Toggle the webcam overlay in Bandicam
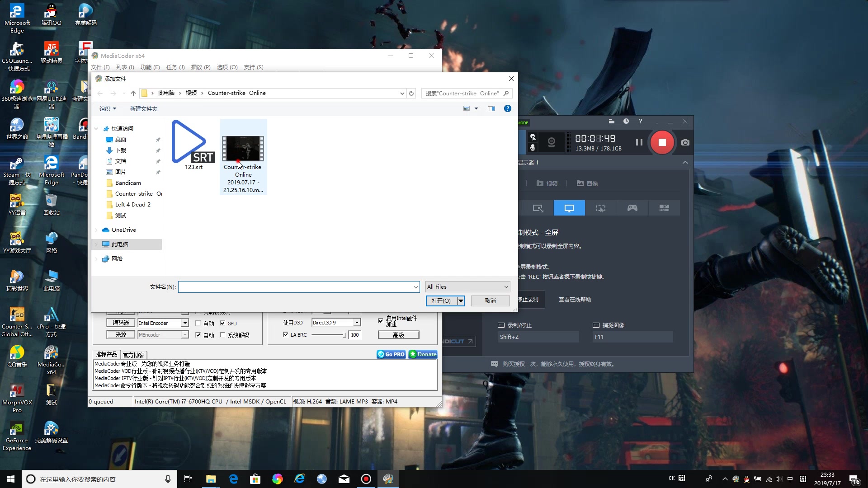 click(551, 142)
